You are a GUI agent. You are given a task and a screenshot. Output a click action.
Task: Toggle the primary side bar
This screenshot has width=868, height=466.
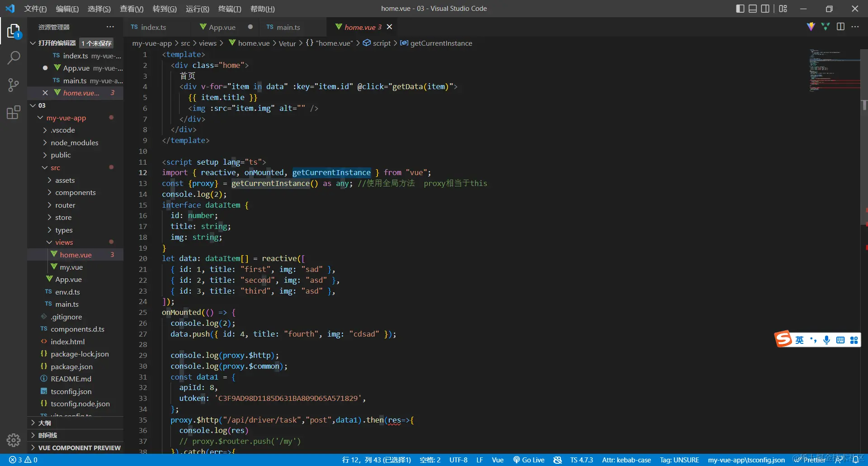[740, 9]
